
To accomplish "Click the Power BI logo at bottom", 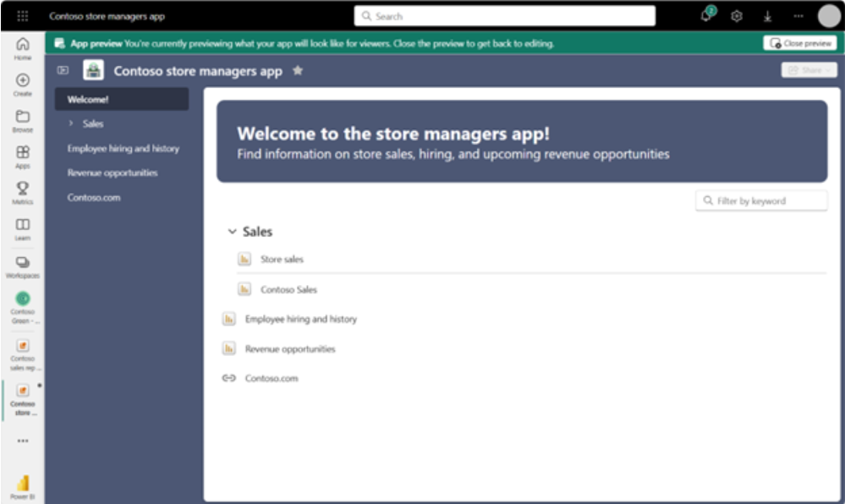I will (x=23, y=484).
